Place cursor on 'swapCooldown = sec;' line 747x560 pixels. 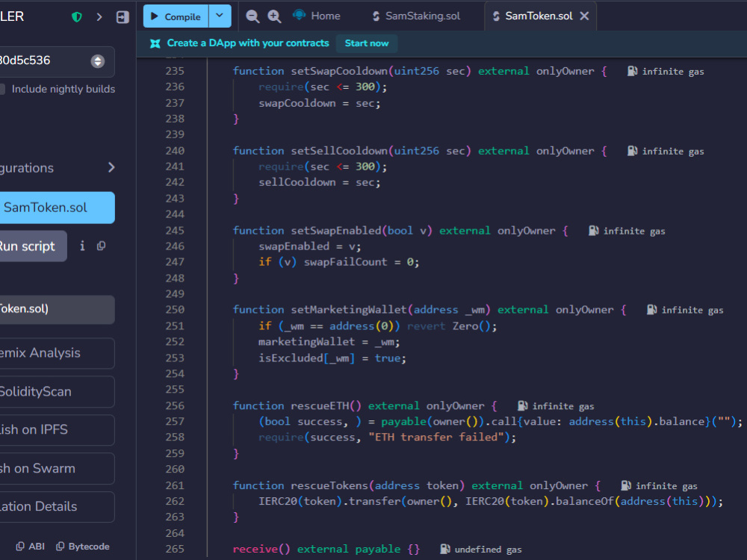pyautogui.click(x=319, y=103)
